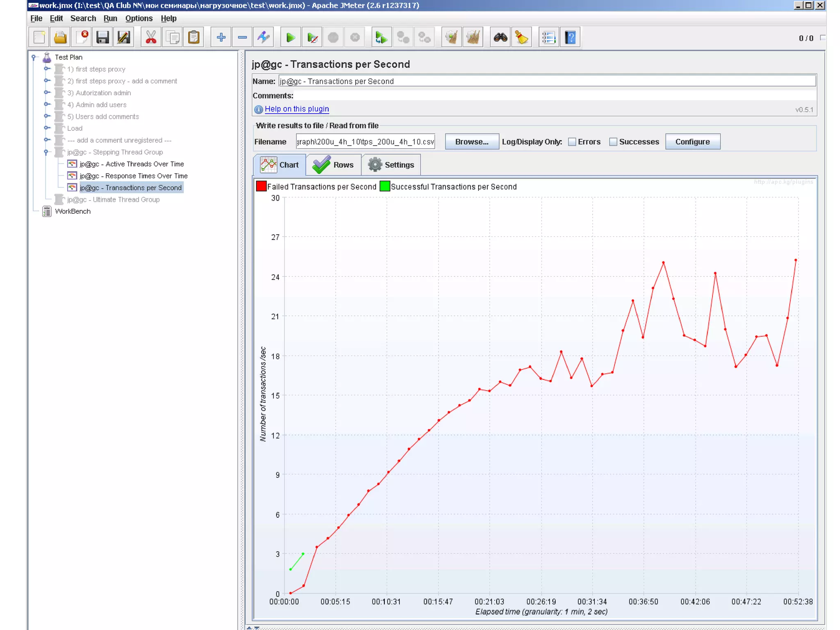The image size is (840, 630).
Task: Click the blue plus Expand All icon
Action: tap(221, 38)
